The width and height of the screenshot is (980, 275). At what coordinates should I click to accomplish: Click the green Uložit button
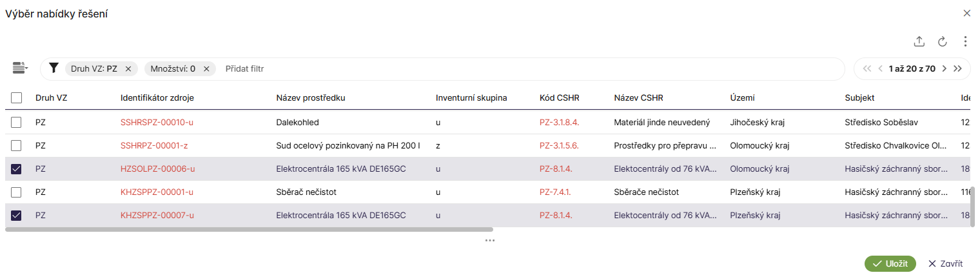point(890,263)
